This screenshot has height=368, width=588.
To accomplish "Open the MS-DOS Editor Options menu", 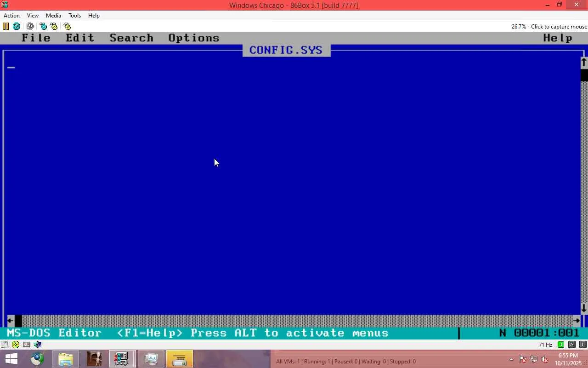I will click(x=194, y=38).
